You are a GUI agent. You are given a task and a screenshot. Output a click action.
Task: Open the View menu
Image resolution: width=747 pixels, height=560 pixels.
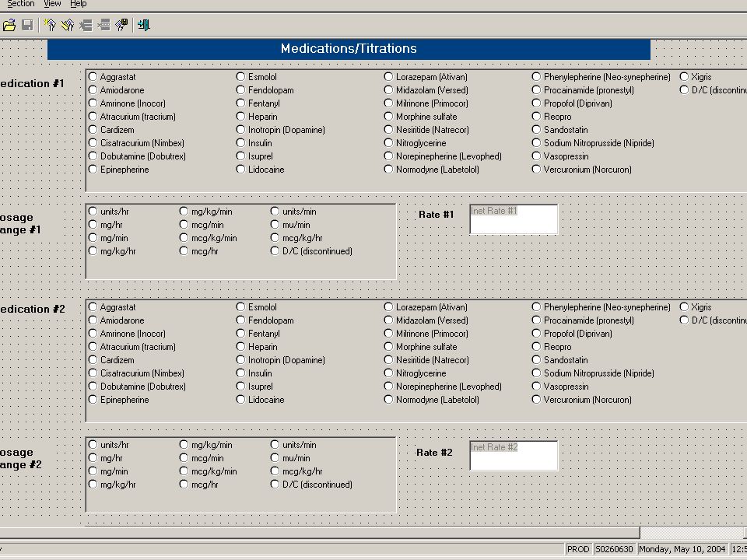(x=52, y=4)
